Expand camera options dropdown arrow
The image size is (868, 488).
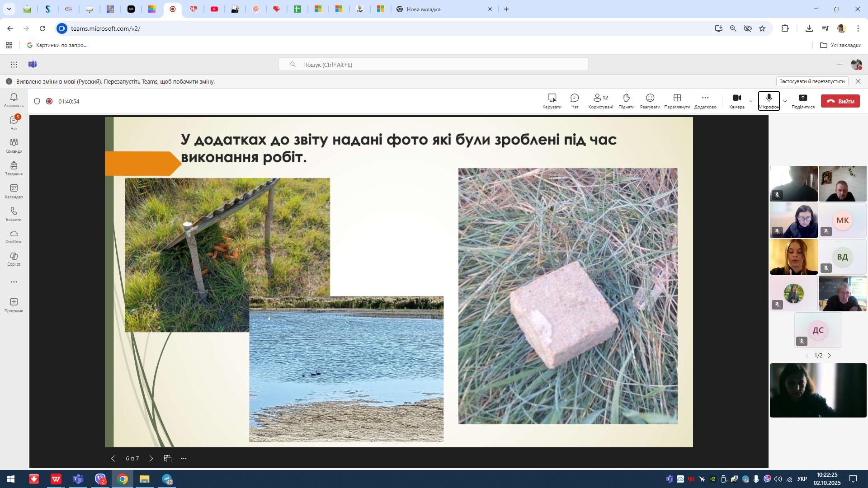click(751, 101)
